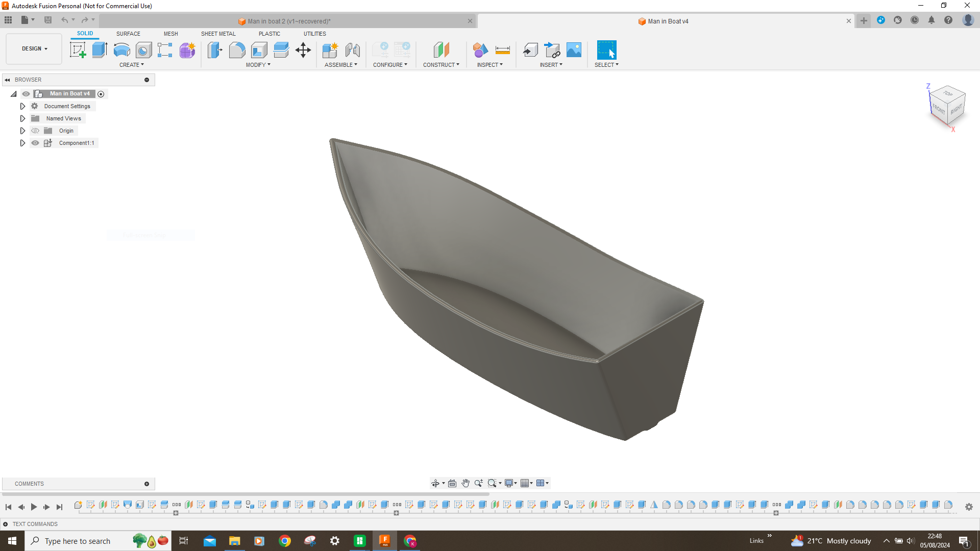Select the Fillet tool
Image resolution: width=980 pixels, height=551 pixels.
click(237, 50)
